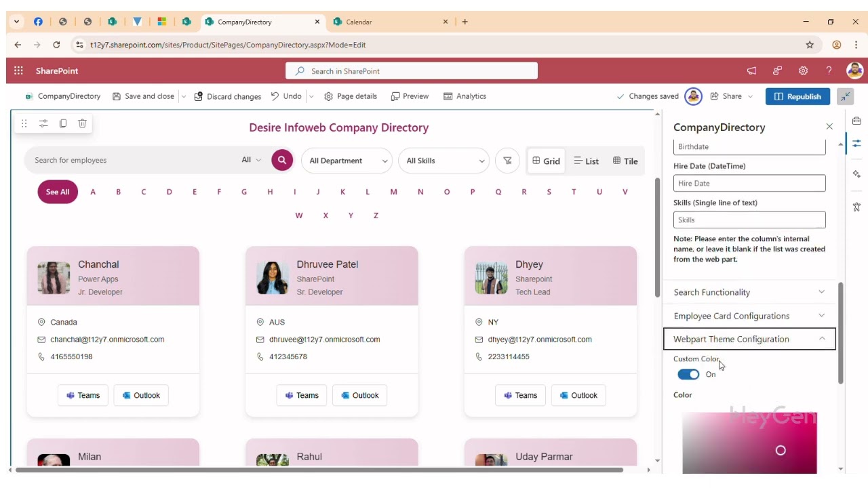
Task: Open the All Department dropdown
Action: coord(347,161)
